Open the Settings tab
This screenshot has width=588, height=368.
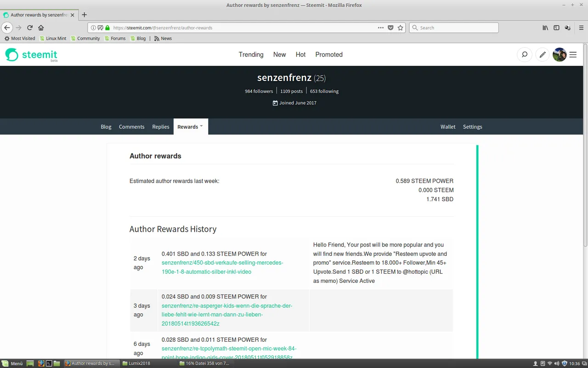tap(473, 126)
